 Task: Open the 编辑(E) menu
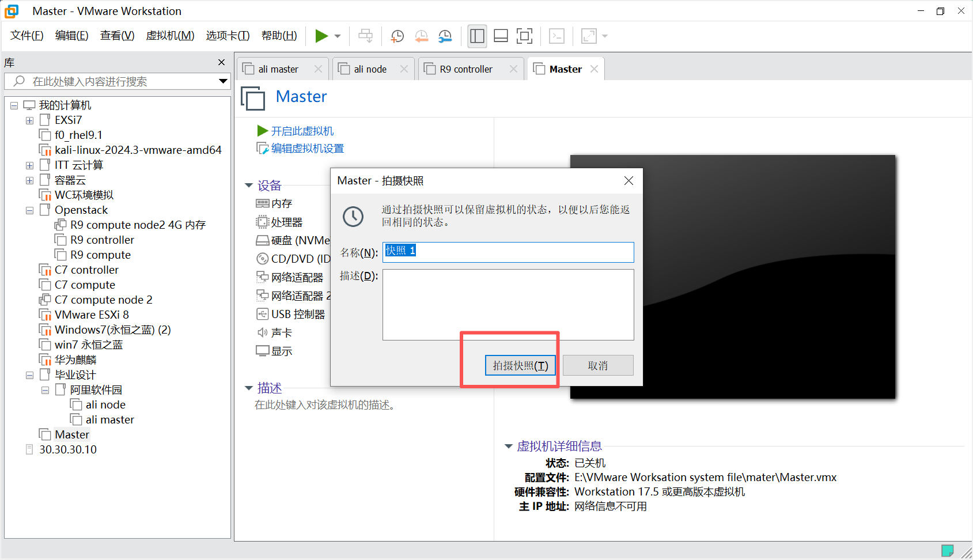[72, 36]
